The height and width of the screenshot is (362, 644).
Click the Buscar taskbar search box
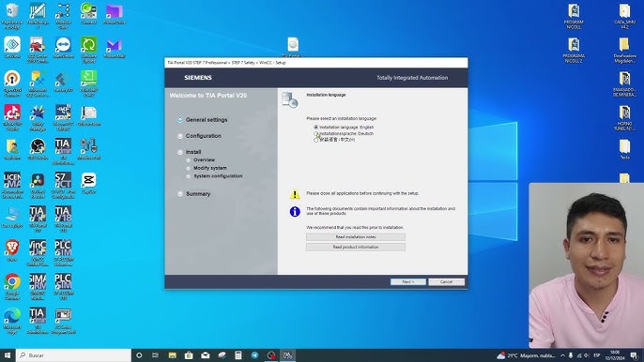point(74,355)
